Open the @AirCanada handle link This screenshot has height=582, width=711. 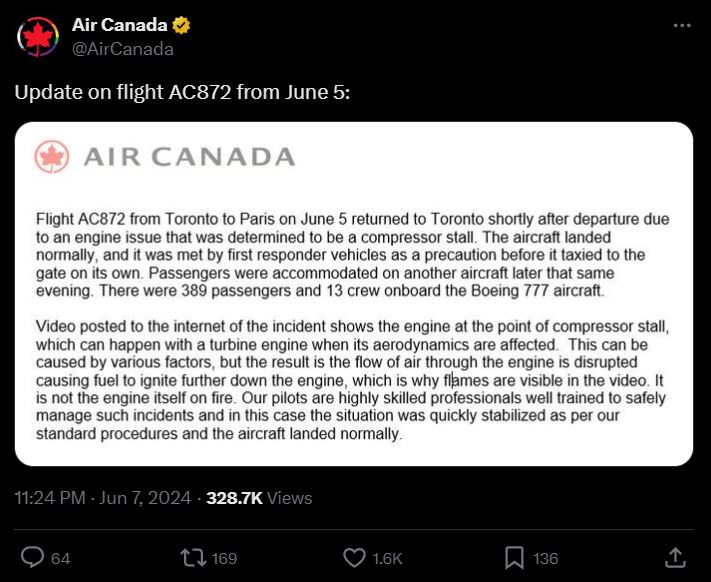122,48
